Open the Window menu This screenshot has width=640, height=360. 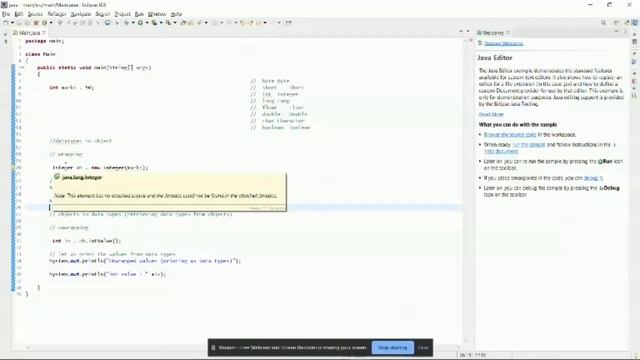tap(157, 14)
